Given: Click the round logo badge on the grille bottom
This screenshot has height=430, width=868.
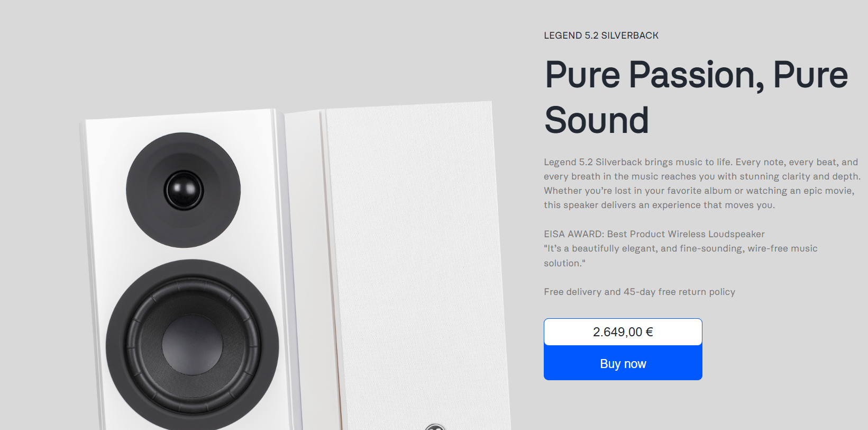Looking at the screenshot, I should [x=435, y=427].
